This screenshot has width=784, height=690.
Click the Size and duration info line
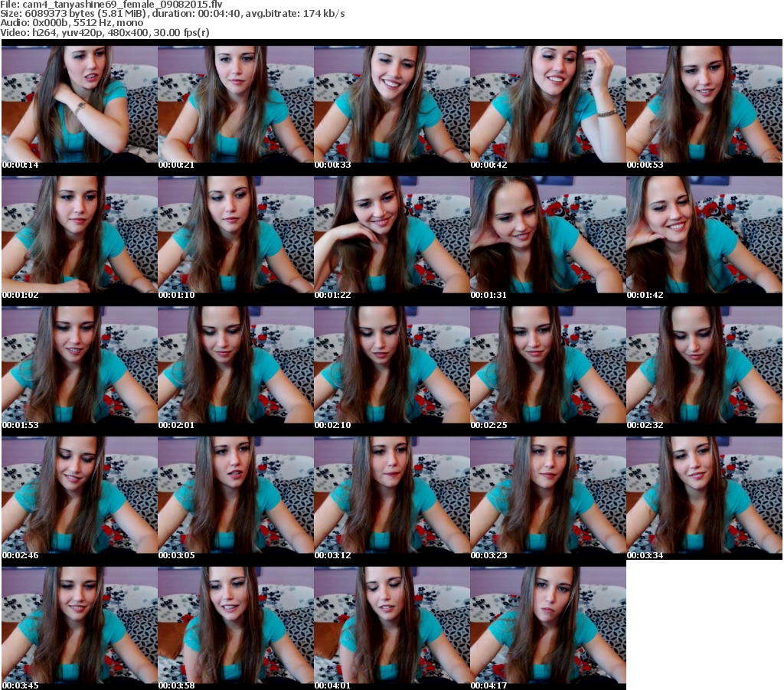point(172,14)
